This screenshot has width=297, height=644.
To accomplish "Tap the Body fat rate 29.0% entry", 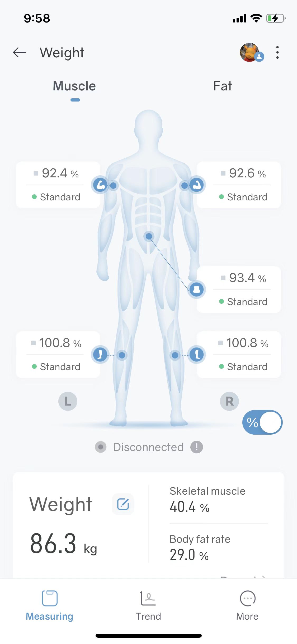I will [200, 547].
